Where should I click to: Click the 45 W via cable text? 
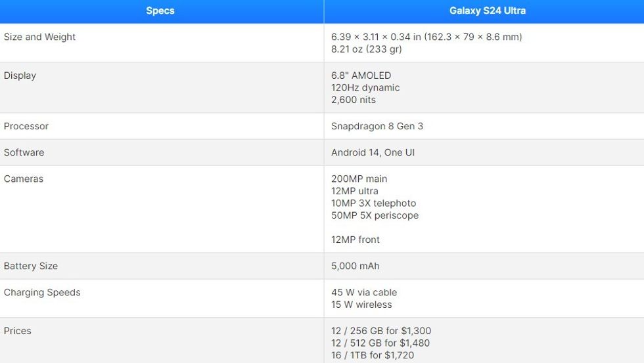tap(364, 293)
